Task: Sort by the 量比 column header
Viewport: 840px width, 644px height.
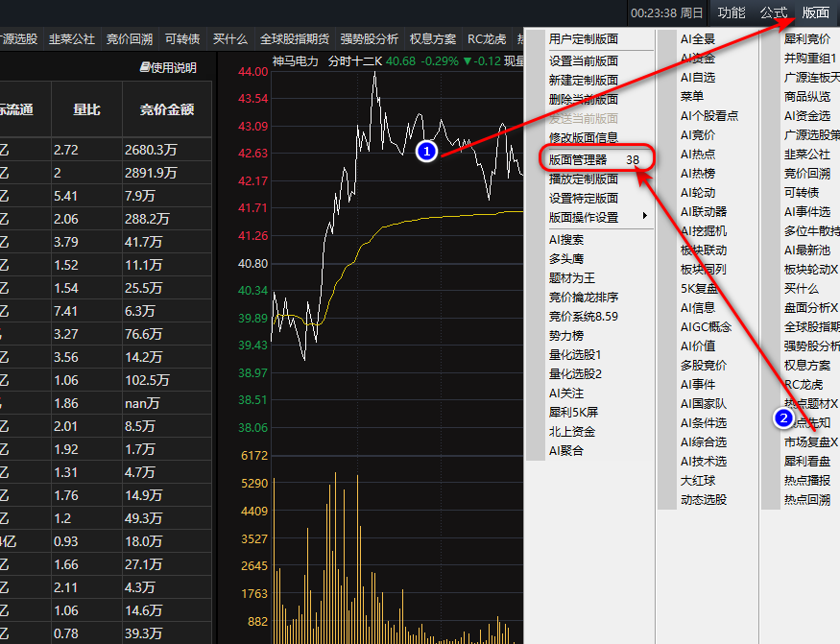Action: click(86, 109)
